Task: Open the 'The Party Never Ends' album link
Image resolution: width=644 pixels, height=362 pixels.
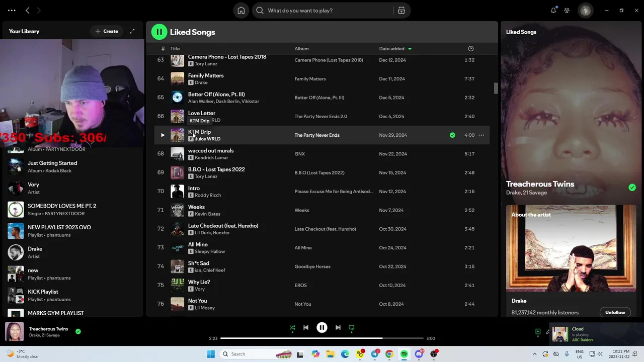Action: coord(317,135)
